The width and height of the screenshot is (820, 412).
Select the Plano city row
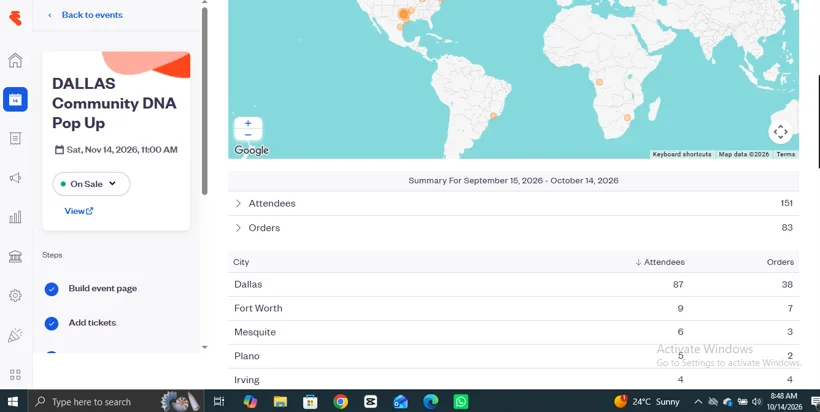514,356
